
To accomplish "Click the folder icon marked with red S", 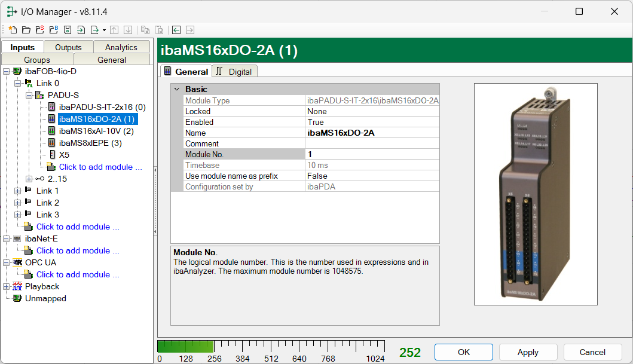I will (x=39, y=30).
